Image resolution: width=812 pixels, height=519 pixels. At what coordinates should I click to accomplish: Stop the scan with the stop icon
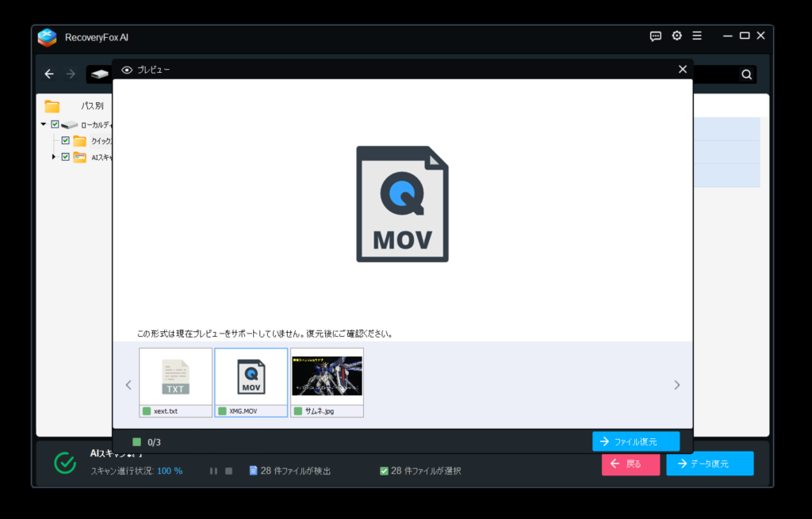click(x=228, y=471)
